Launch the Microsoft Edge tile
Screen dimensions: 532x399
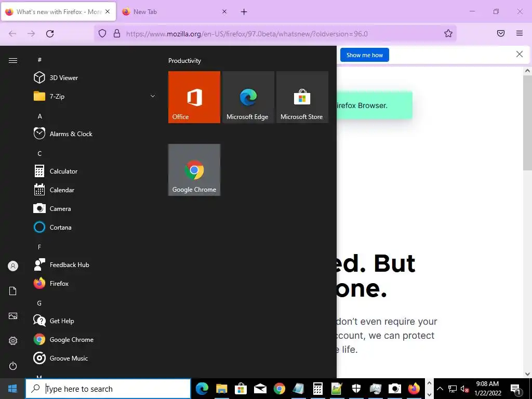(248, 97)
